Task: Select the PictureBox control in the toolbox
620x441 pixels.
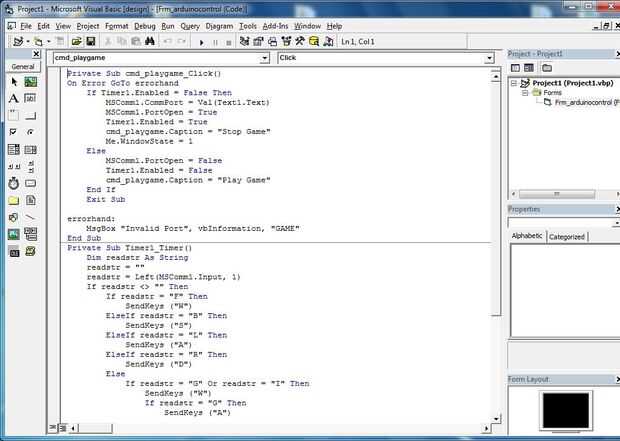Action: [x=30, y=82]
